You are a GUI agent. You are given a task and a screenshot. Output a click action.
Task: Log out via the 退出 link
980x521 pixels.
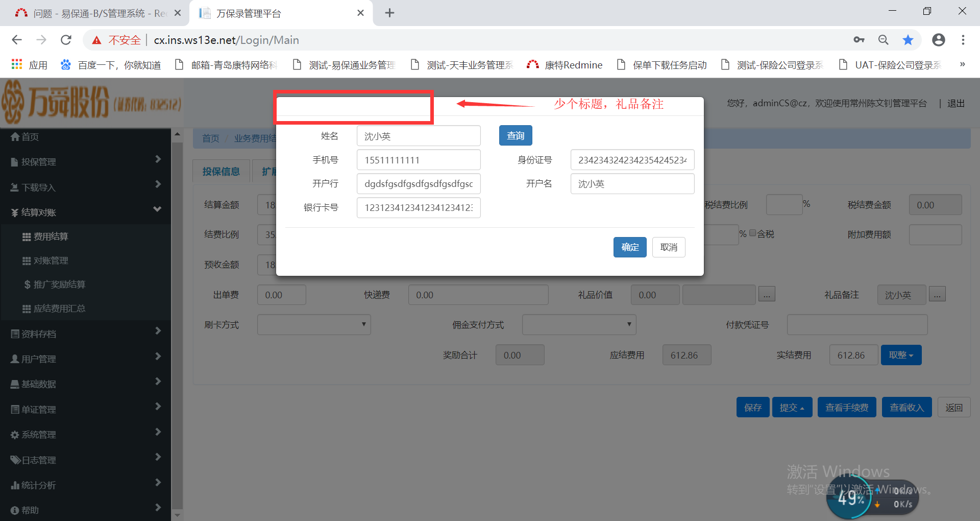pos(956,103)
